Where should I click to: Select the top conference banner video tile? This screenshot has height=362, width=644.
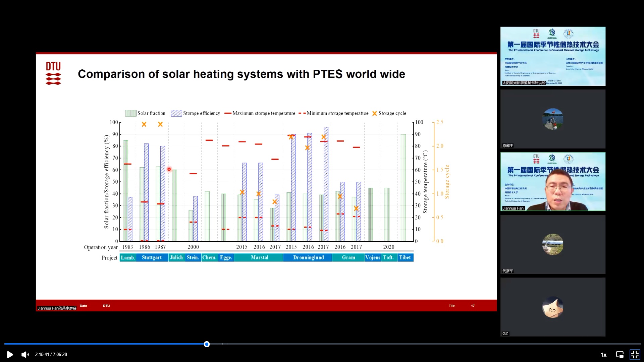(x=553, y=56)
